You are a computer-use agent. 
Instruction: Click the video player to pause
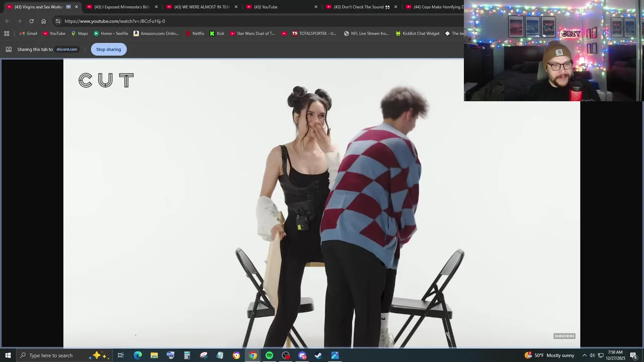click(x=321, y=203)
